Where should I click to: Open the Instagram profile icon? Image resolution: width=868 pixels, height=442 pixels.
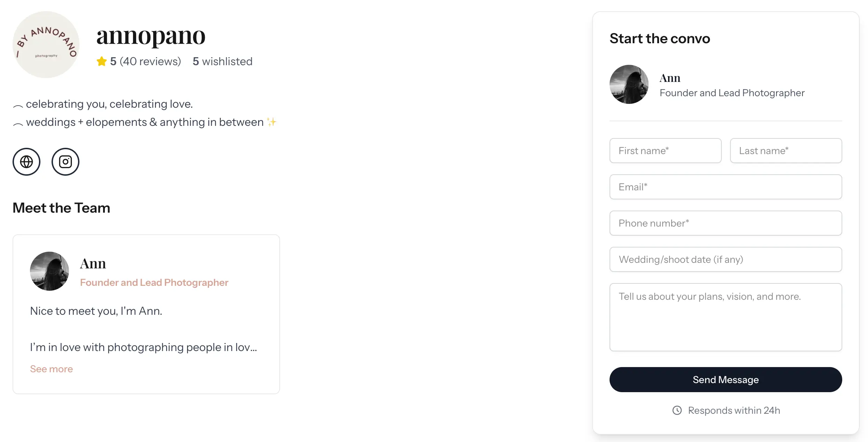[65, 162]
